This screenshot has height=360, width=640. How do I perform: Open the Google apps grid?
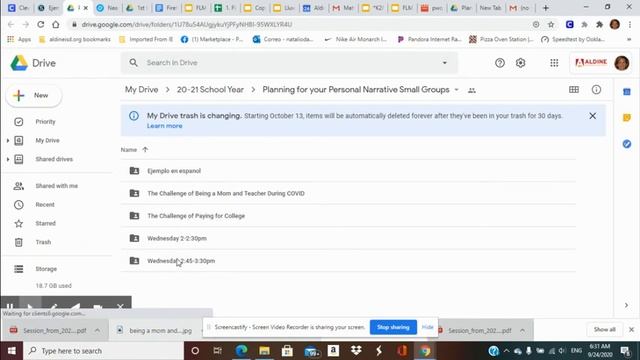(x=554, y=63)
